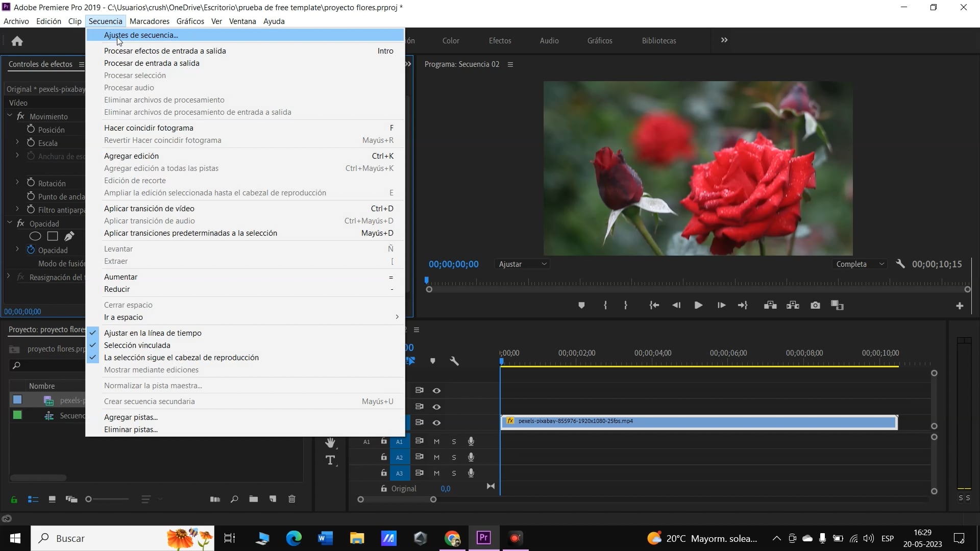Viewport: 980px width, 551px height.
Task: Select the Hand tool
Action: [x=330, y=442]
